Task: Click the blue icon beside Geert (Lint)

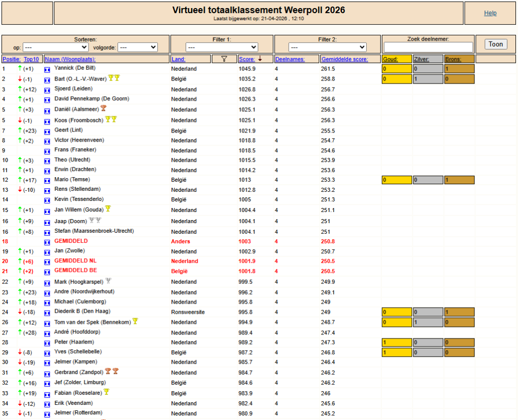Action: [48, 131]
